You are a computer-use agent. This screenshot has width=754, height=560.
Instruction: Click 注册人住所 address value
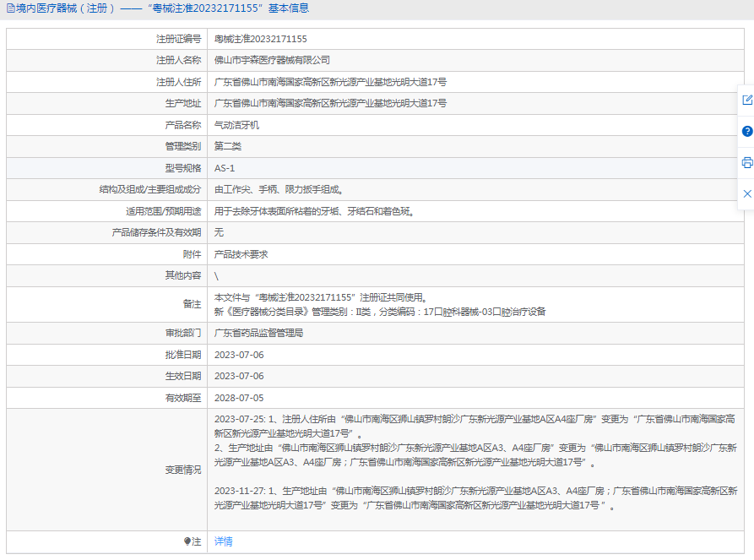[330, 82]
